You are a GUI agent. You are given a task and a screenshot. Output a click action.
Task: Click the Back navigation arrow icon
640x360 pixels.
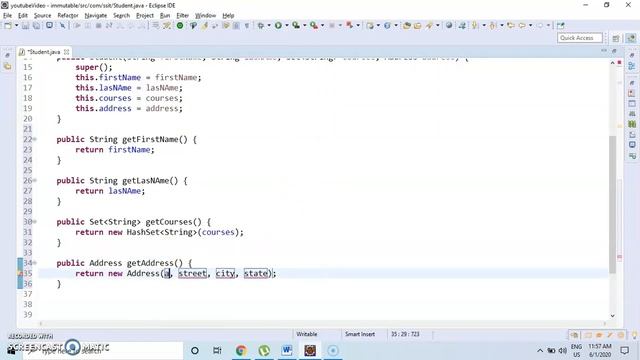click(522, 25)
